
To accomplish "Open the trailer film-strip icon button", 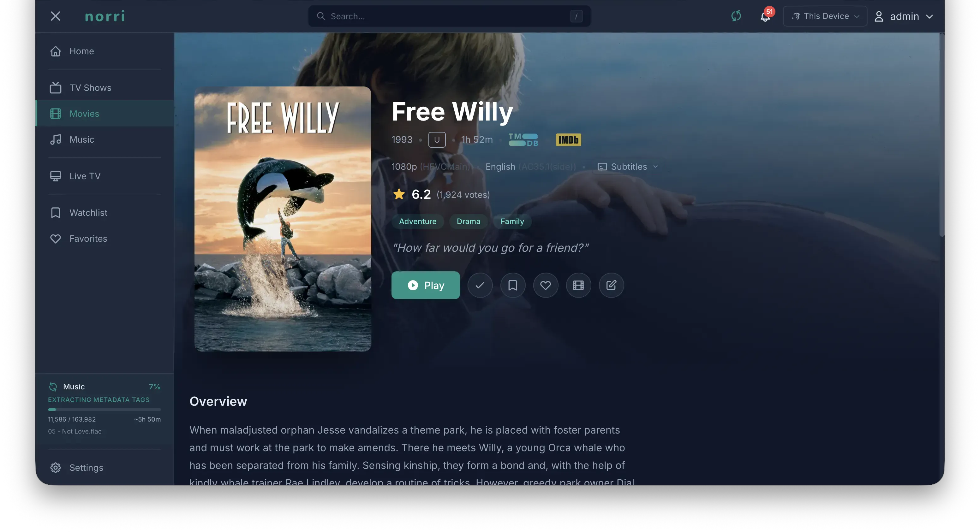I will point(578,285).
